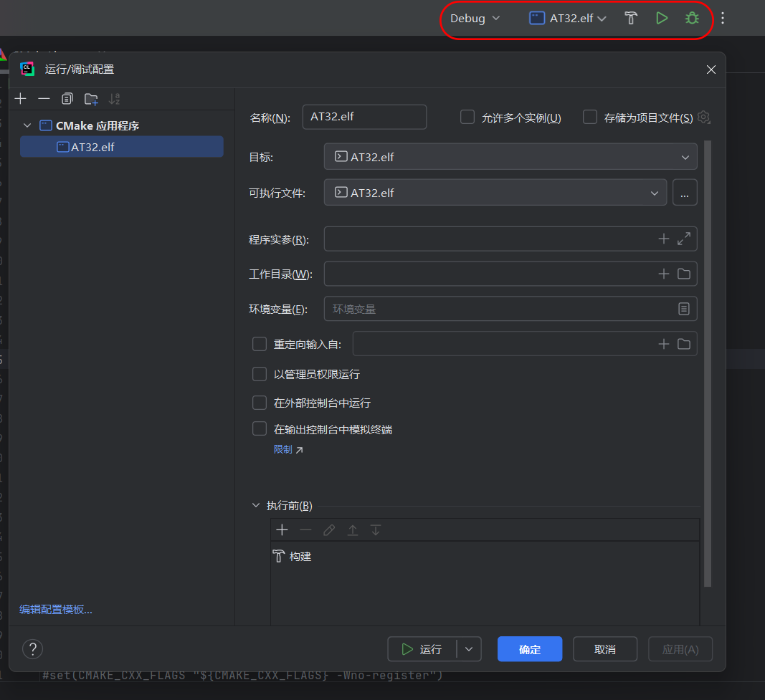Click the green Run arrow in top toolbar
This screenshot has height=700, width=765.
click(x=662, y=19)
